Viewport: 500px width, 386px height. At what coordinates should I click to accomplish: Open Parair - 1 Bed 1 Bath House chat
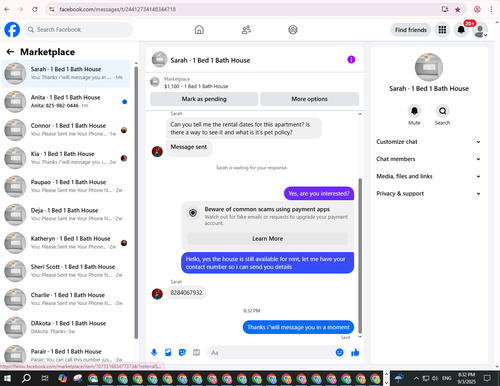(x=66, y=354)
